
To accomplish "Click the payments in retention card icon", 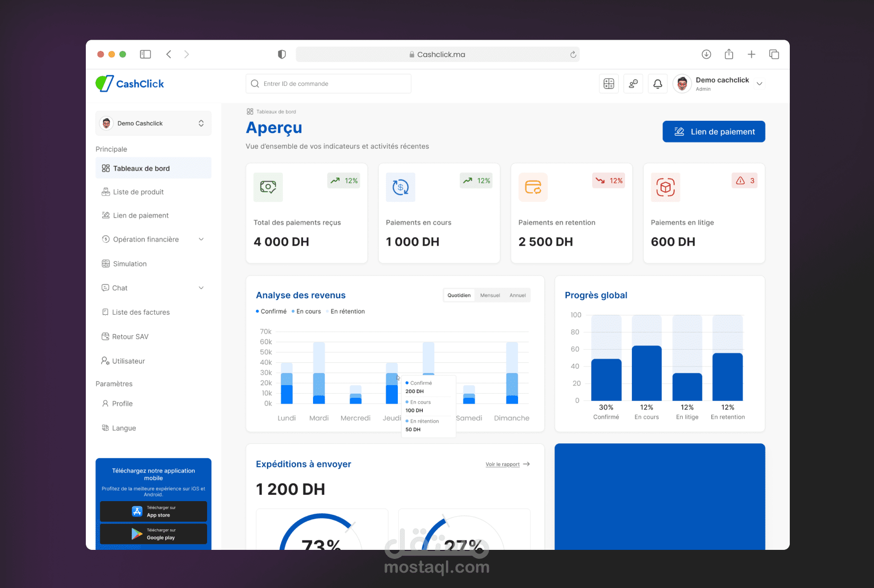I will coord(533,187).
